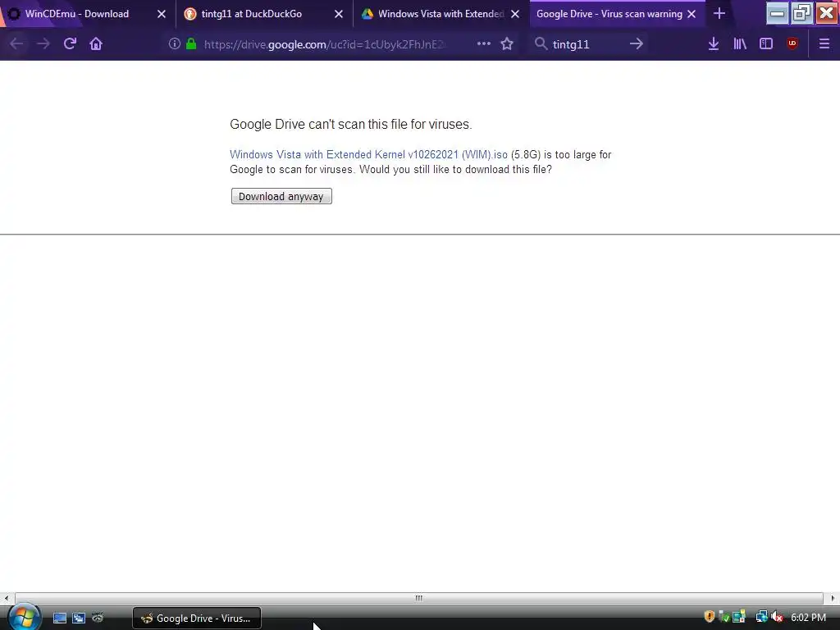
Task: Open the Windows Start menu
Action: pos(23,618)
